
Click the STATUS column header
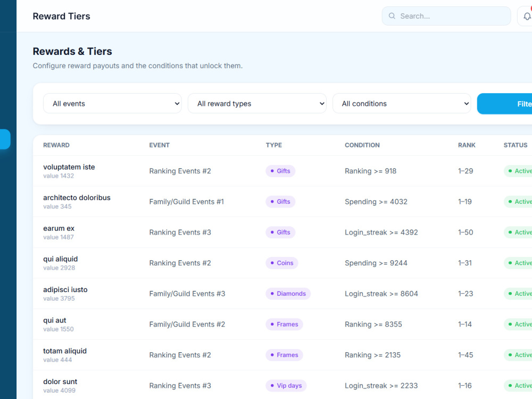tap(516, 145)
